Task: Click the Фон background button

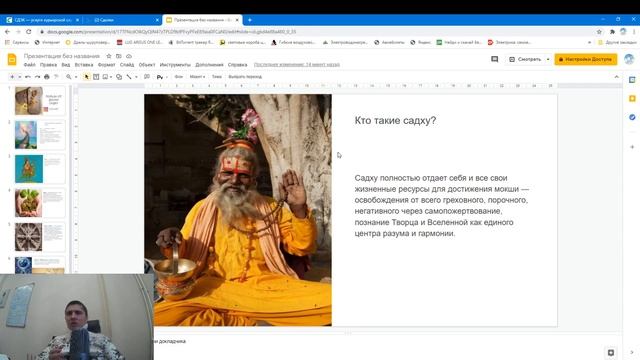Action: point(179,77)
